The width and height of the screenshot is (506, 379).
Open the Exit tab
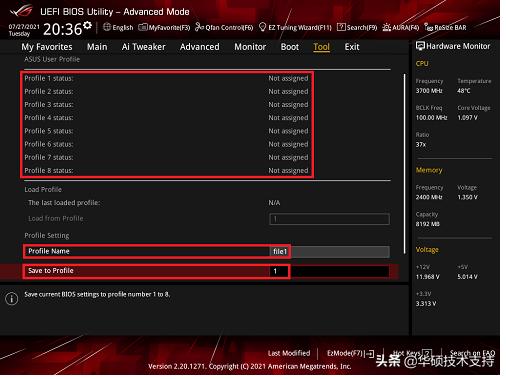[352, 47]
